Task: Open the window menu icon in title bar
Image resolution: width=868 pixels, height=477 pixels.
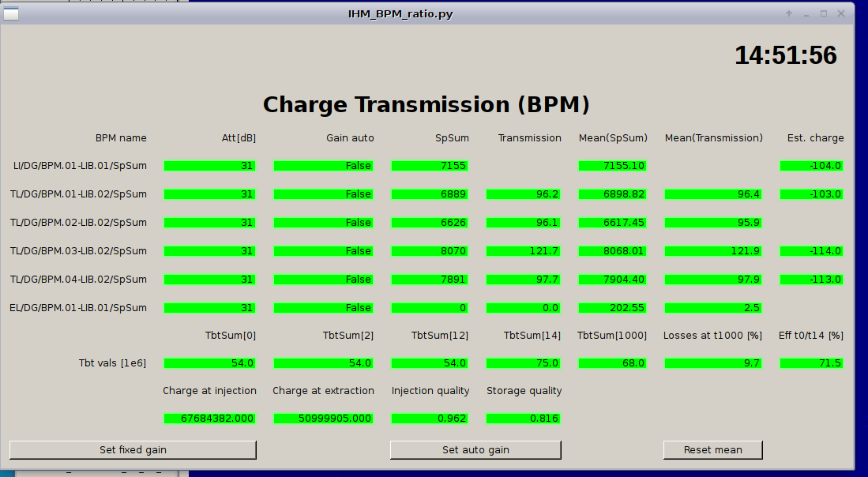Action: coord(11,13)
